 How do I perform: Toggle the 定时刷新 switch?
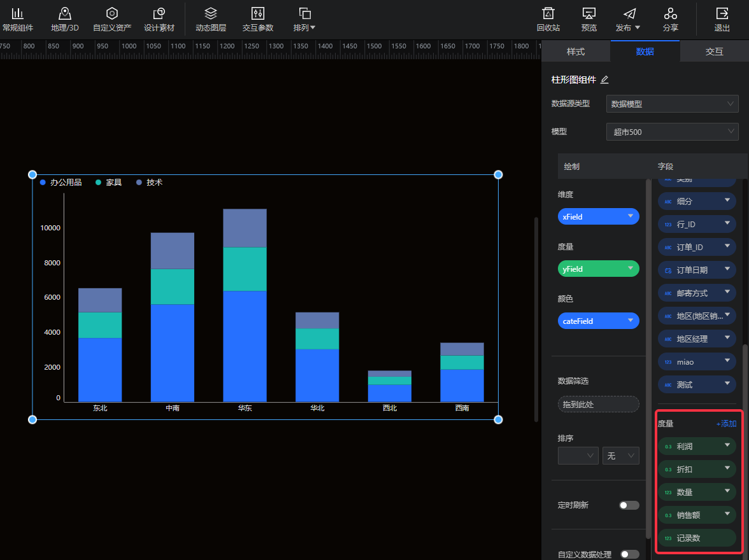[x=629, y=505]
